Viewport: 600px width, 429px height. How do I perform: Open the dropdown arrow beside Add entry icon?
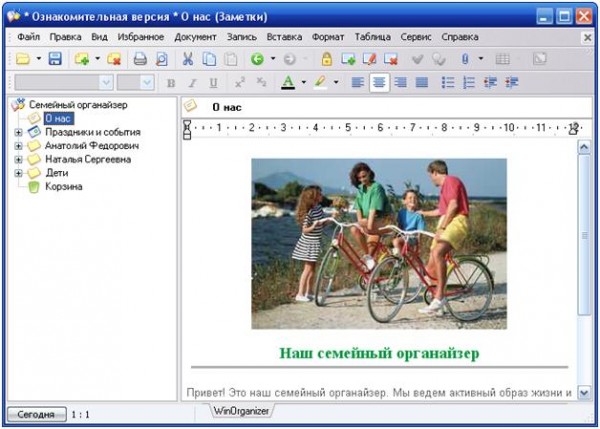coord(98,59)
